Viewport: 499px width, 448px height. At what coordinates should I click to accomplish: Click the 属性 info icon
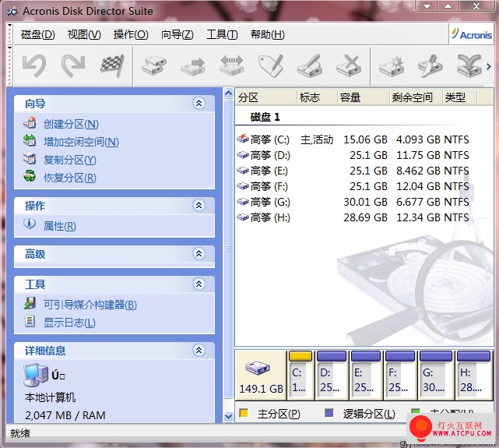coord(30,224)
